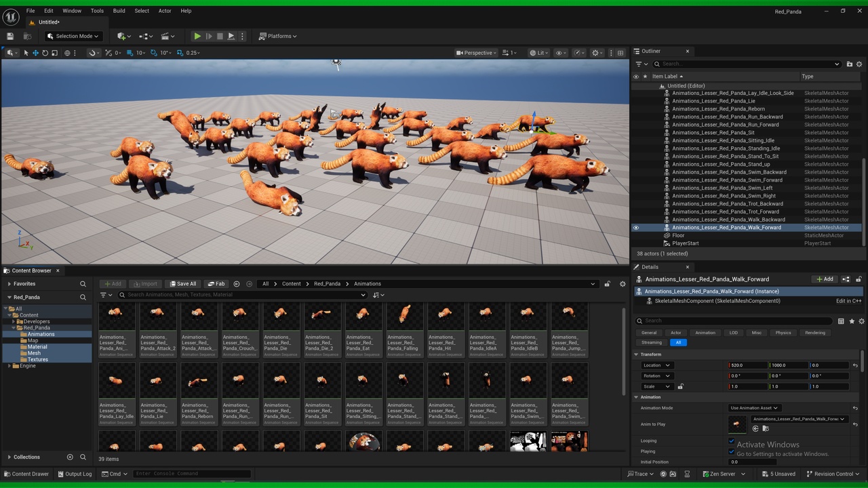Click the Animations_Lesser_Red_Panda_Falling thumbnail
868x488 pixels.
(404, 314)
